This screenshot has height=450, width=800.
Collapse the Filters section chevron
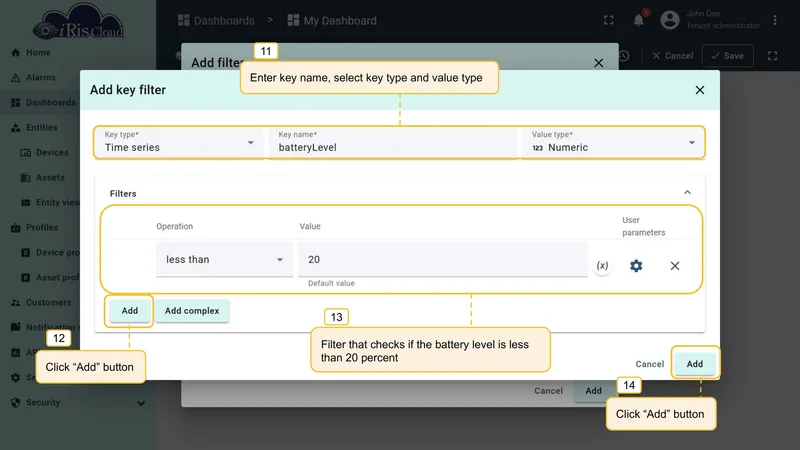687,192
